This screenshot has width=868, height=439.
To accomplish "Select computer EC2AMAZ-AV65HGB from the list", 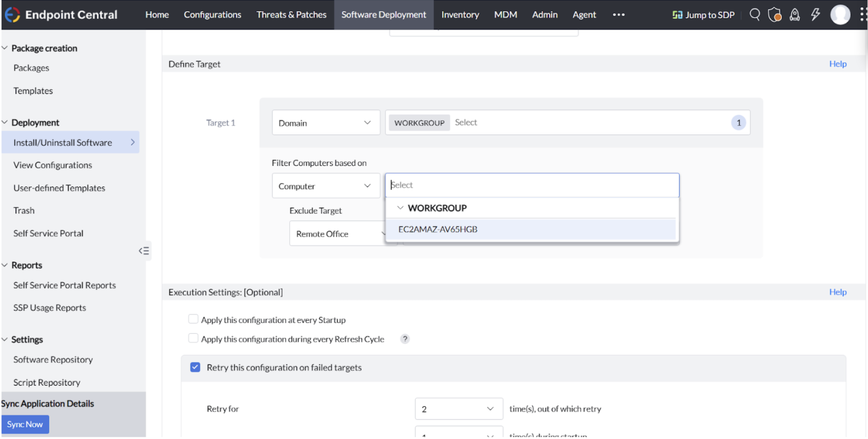I will 438,229.
